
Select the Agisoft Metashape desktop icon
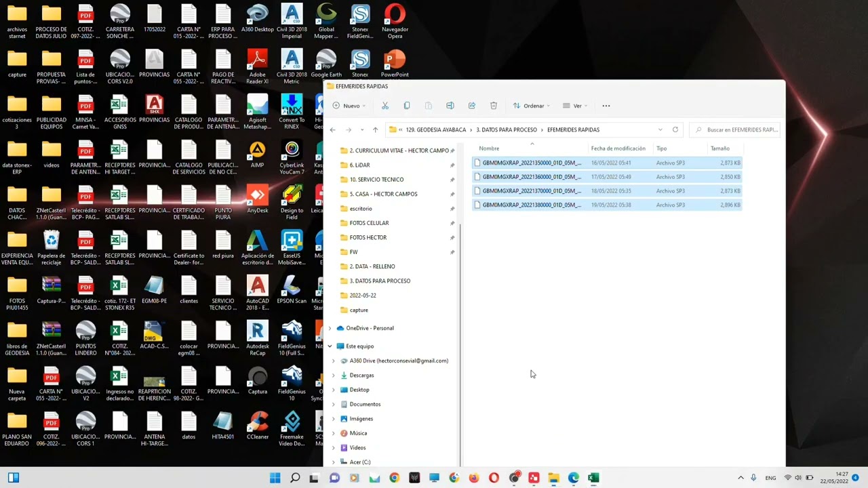point(257,112)
